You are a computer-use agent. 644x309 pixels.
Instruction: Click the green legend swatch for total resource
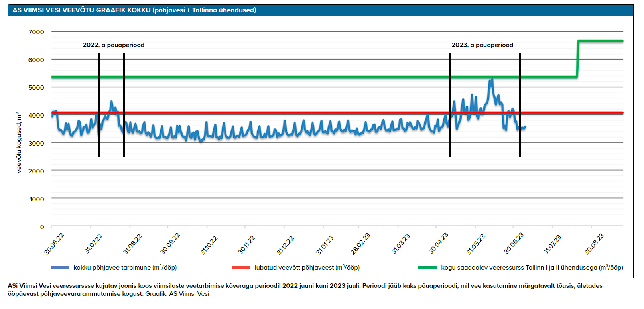428,267
